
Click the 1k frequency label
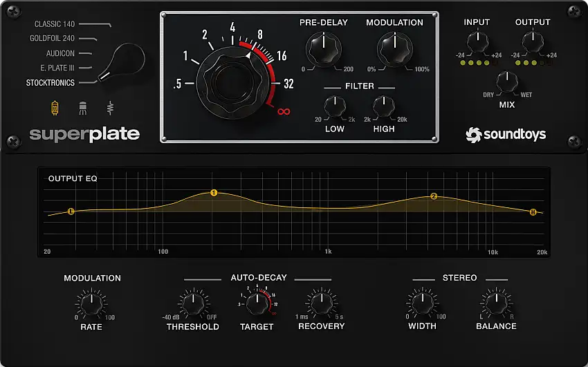pyautogui.click(x=328, y=252)
